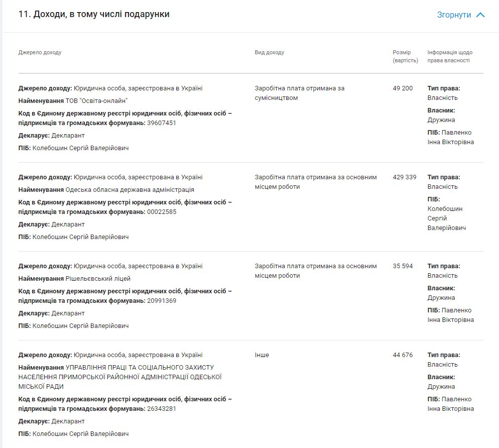The image size is (499, 448).
Task: Click the income amount 35 594
Action: coord(403,266)
